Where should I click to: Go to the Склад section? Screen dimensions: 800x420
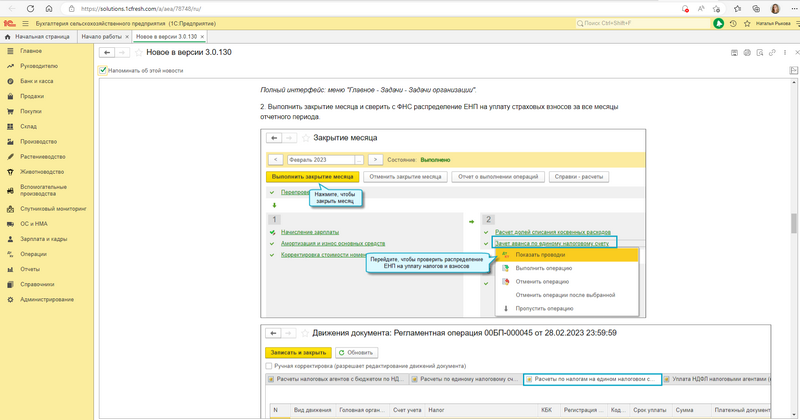pyautogui.click(x=30, y=127)
